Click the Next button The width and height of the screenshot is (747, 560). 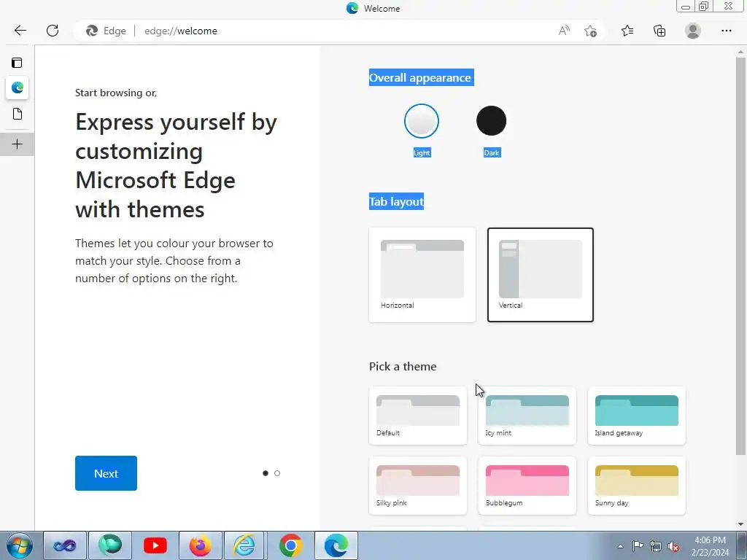(106, 473)
